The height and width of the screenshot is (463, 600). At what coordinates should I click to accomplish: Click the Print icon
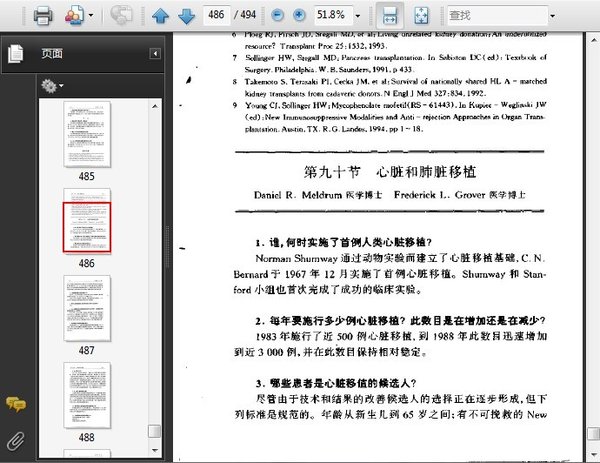pyautogui.click(x=44, y=16)
